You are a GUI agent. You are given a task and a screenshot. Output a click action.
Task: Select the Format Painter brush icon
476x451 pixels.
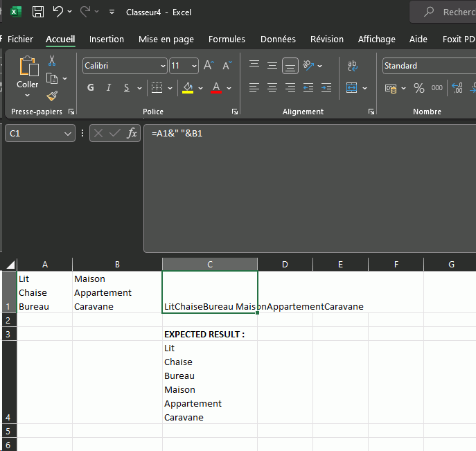[x=52, y=96]
